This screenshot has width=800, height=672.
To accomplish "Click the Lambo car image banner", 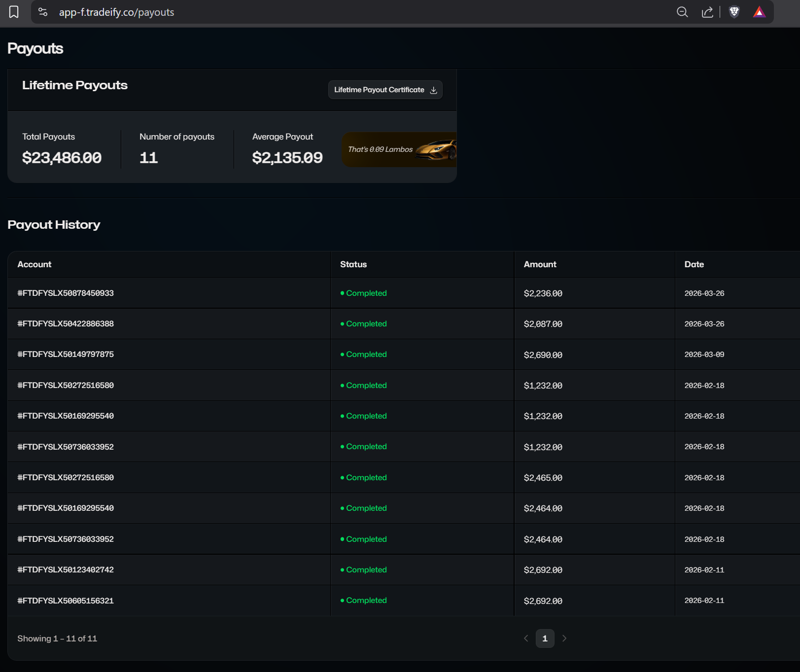I will [x=434, y=149].
